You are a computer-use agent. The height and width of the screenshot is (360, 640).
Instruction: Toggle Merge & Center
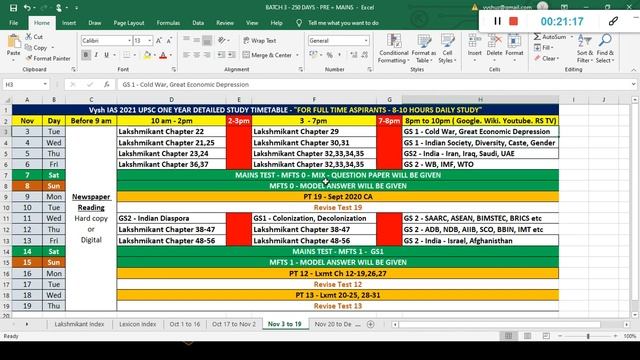pyautogui.click(x=267, y=55)
